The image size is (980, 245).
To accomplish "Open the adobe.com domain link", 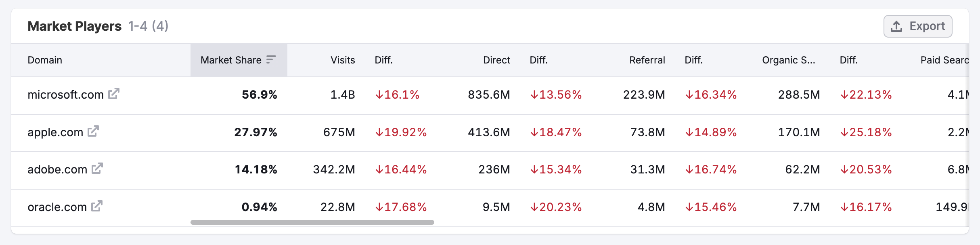I will (x=57, y=169).
